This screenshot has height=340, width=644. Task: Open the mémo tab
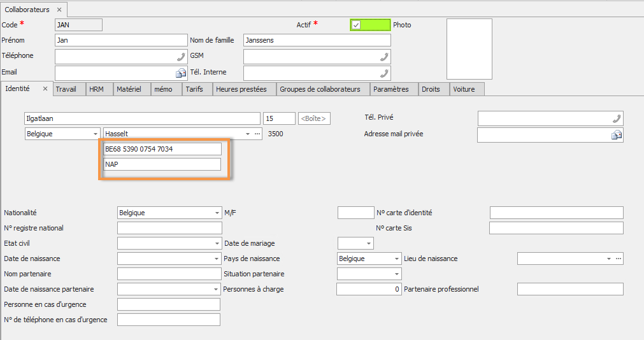tap(166, 89)
